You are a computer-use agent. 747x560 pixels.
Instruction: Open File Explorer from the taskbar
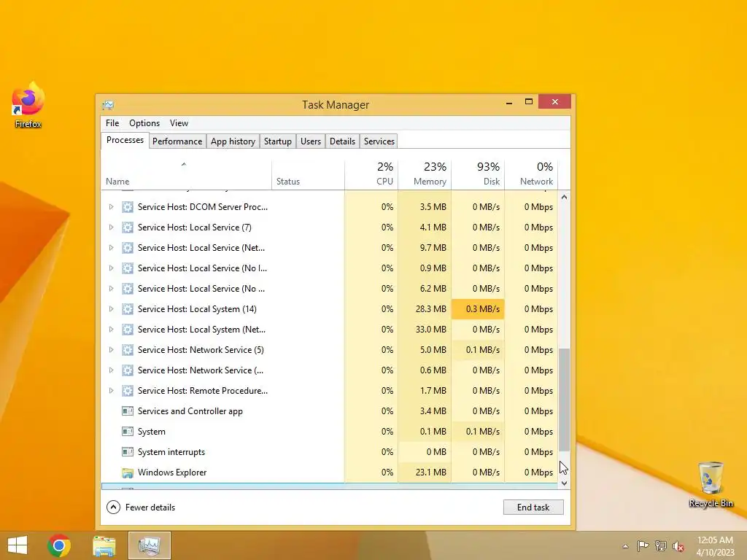pos(104,545)
